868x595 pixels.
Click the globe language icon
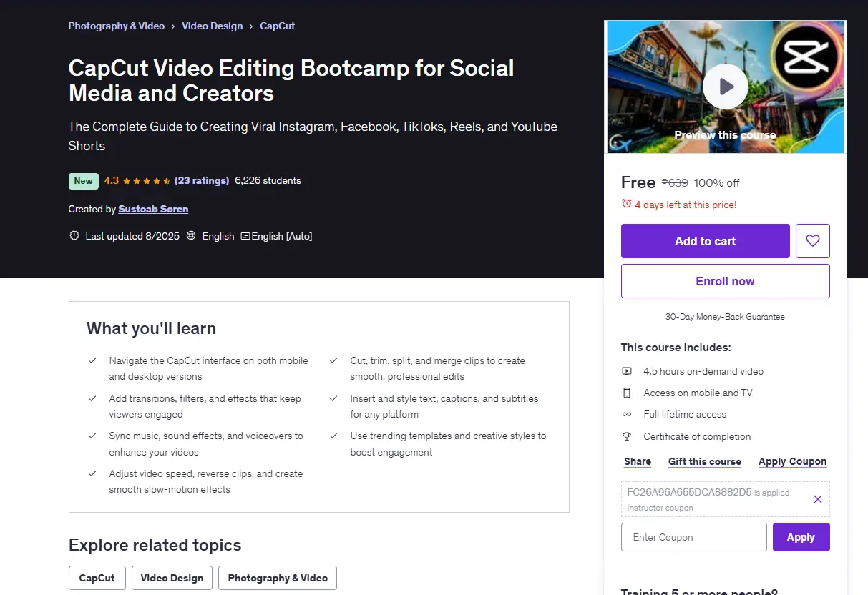[191, 235]
